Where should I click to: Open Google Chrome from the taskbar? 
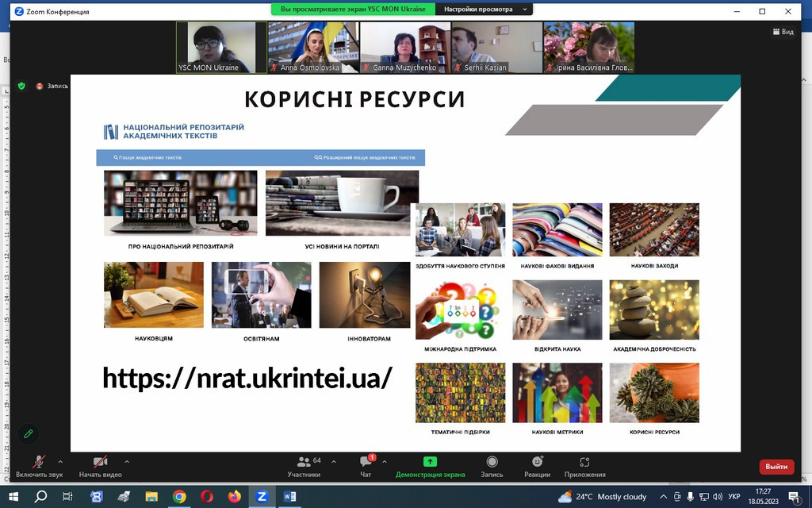coord(179,497)
